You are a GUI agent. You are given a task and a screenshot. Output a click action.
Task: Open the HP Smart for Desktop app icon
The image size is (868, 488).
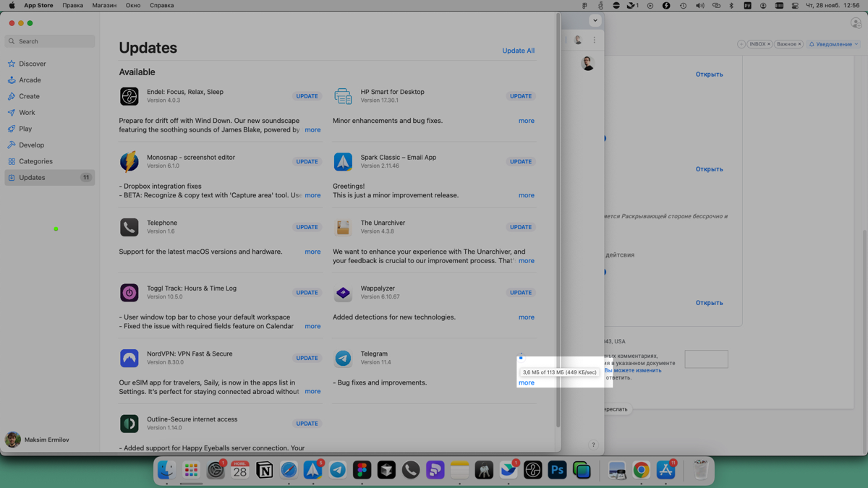[x=343, y=96]
